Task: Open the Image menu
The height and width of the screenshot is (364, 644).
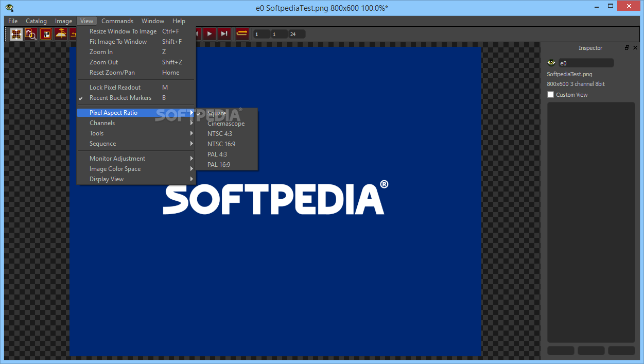Action: pyautogui.click(x=64, y=21)
